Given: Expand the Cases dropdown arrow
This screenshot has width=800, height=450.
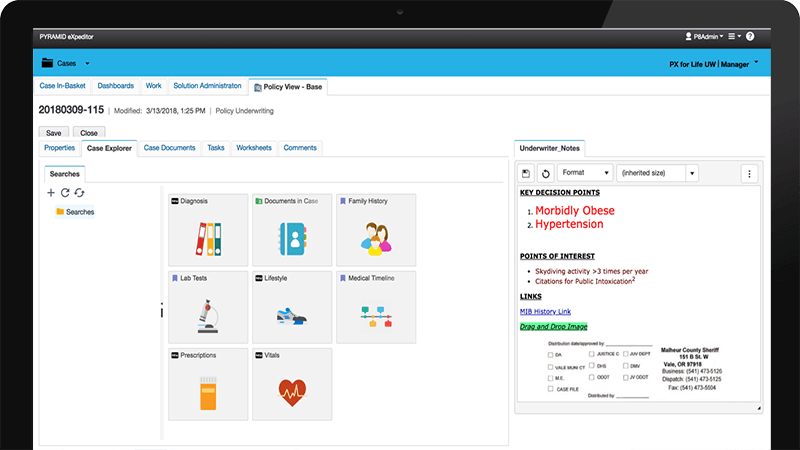Looking at the screenshot, I should (x=87, y=64).
